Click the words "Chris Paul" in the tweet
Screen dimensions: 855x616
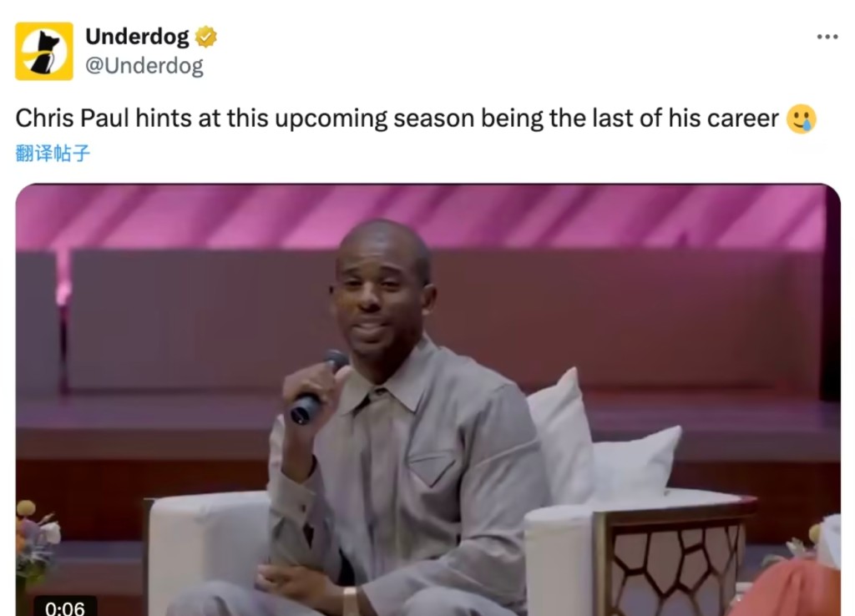click(73, 119)
